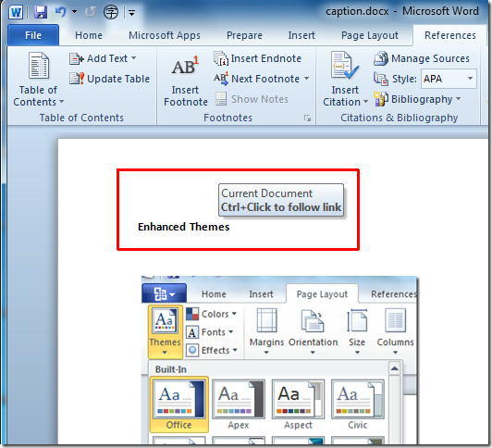Click the Fonts option in the embedded image
This screenshot has width=492, height=448.
(210, 332)
